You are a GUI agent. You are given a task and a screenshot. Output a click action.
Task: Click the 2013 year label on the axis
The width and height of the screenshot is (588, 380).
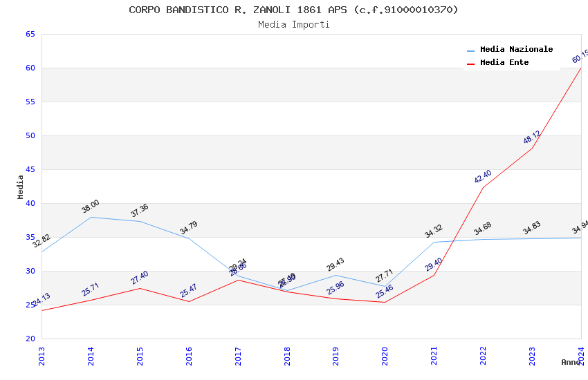(x=42, y=356)
